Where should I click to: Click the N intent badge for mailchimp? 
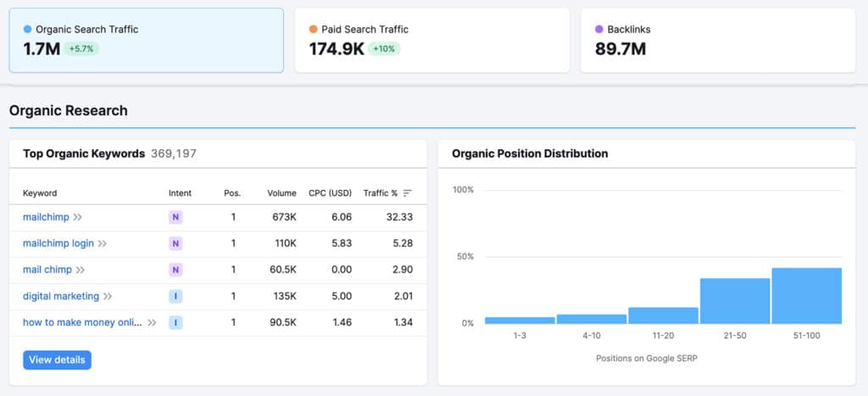point(175,217)
